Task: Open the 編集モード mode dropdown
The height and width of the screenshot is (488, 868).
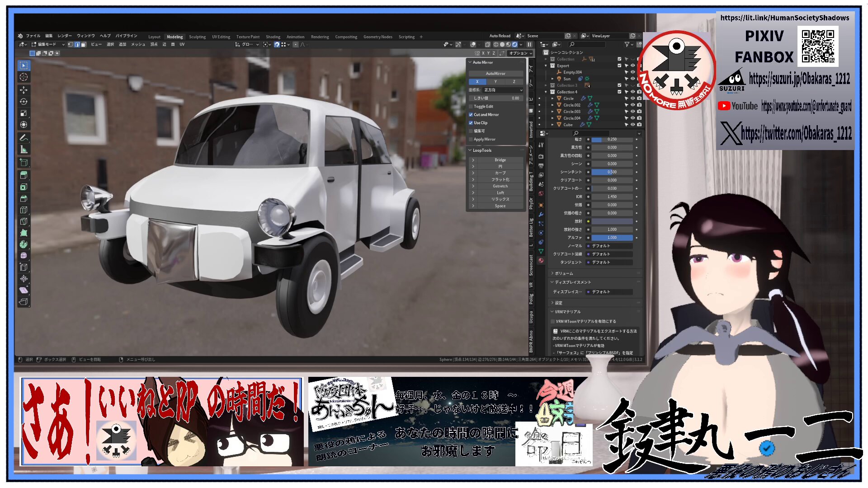Action: (48, 45)
